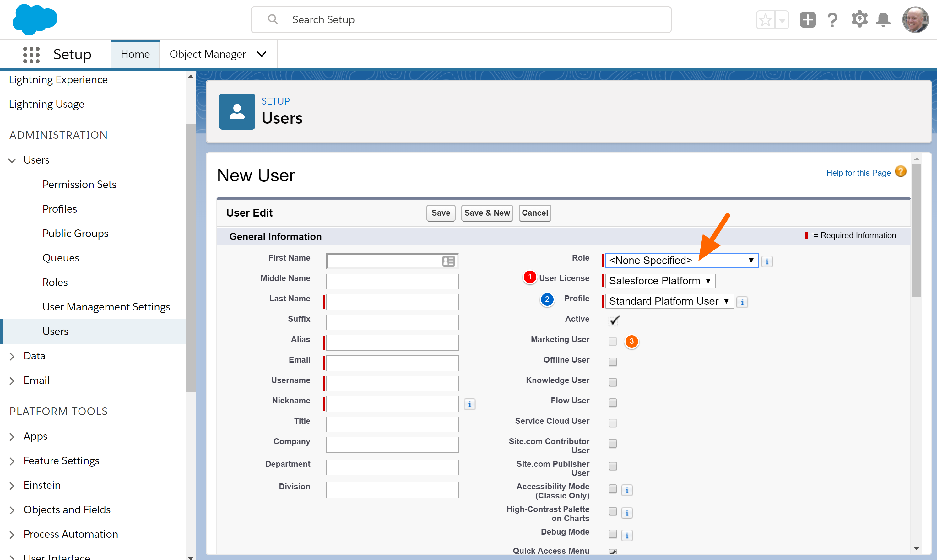The width and height of the screenshot is (937, 560).
Task: Expand the Email section
Action: point(12,381)
